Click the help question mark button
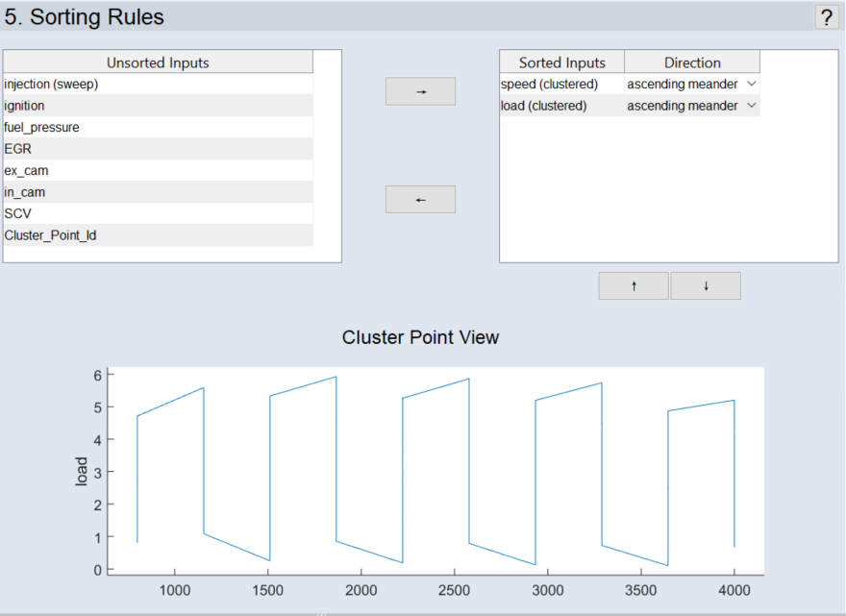Viewport: 846px width, 616px height. point(826,16)
